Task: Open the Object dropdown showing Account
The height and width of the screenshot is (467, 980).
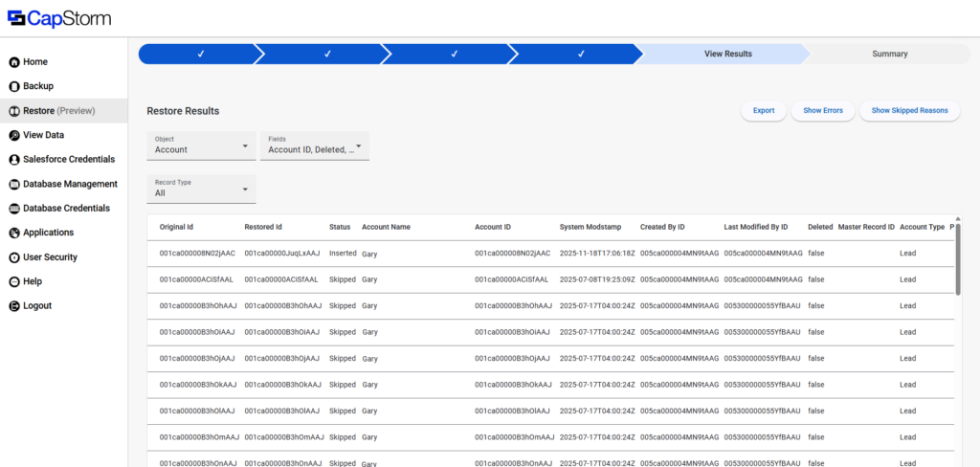Action: point(201,145)
